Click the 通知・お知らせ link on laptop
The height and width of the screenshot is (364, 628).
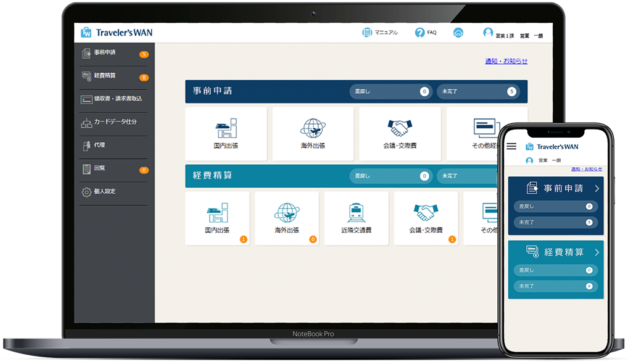506,61
